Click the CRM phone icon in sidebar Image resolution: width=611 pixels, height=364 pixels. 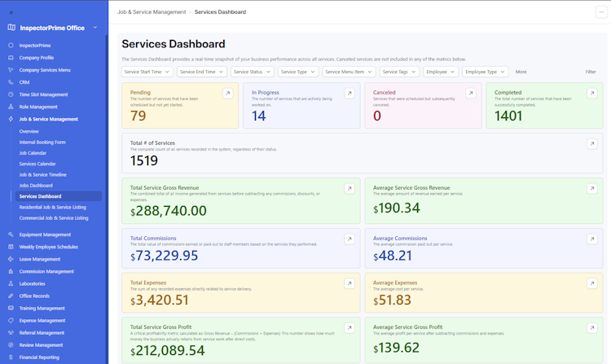pyautogui.click(x=11, y=82)
